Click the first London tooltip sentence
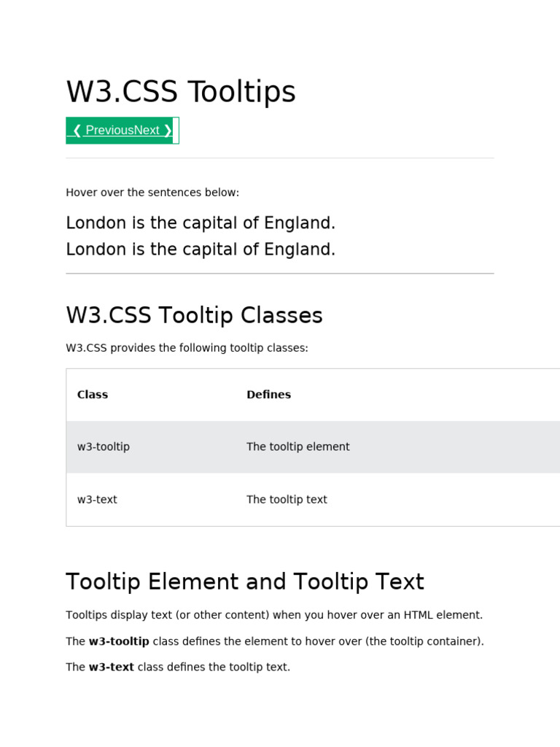 201,222
